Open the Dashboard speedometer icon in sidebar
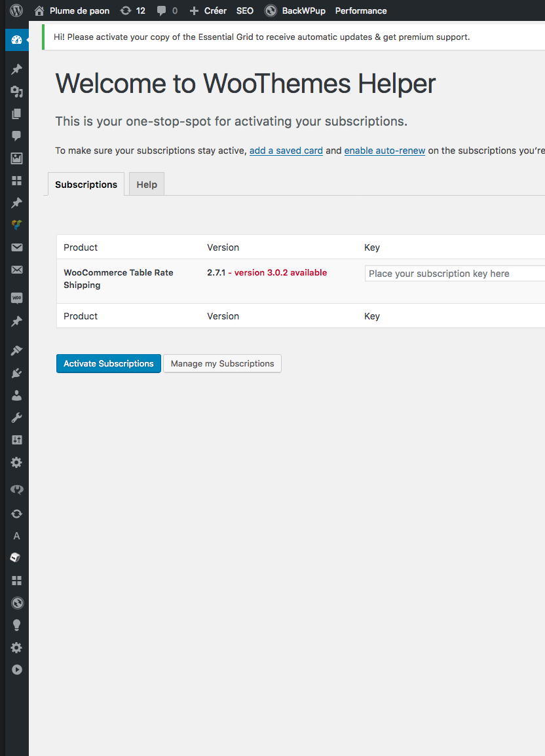 coord(16,40)
